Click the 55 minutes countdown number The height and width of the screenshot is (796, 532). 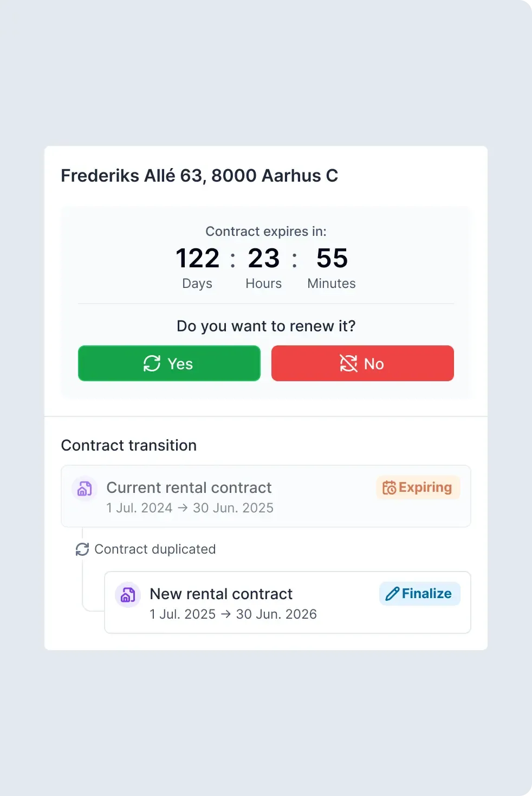click(x=332, y=258)
